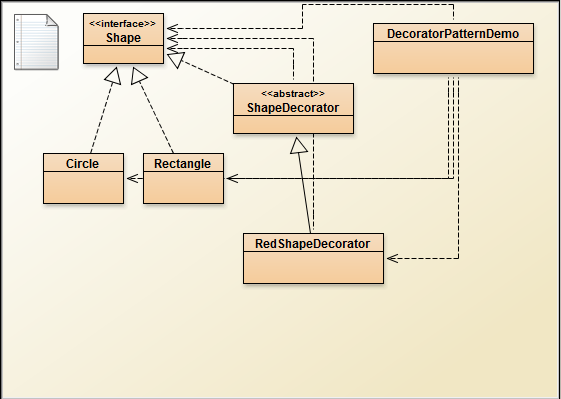The height and width of the screenshot is (399, 561).
Task: Click the RedShapeDecorator name text
Action: 312,244
